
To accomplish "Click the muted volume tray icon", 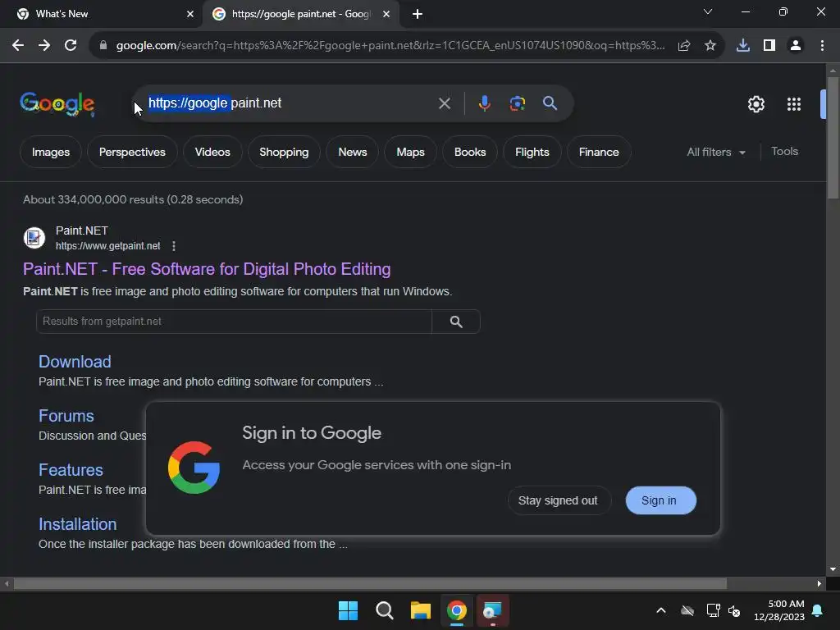I will (x=734, y=610).
